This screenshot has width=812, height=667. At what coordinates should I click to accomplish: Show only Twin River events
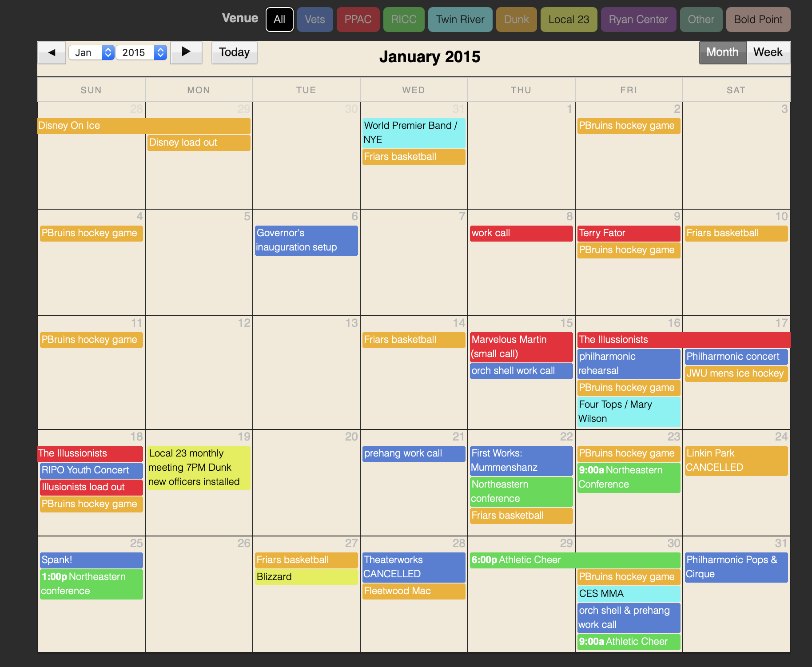[x=460, y=20]
